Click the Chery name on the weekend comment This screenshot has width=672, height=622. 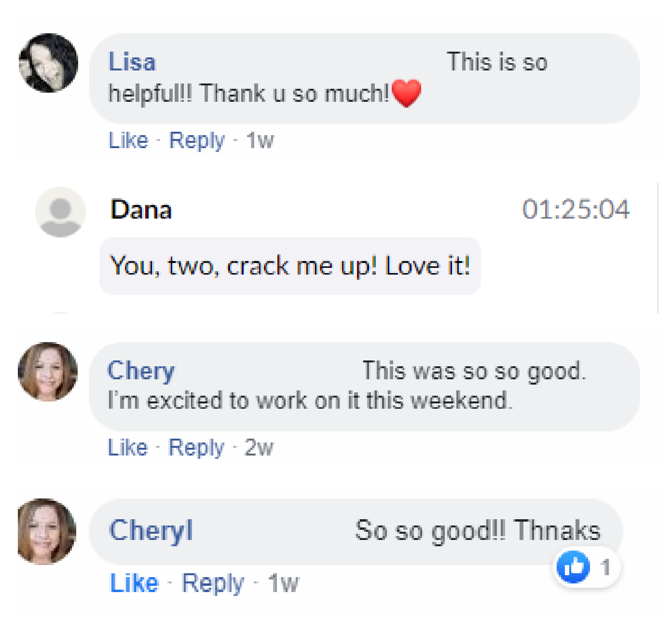coord(141,371)
